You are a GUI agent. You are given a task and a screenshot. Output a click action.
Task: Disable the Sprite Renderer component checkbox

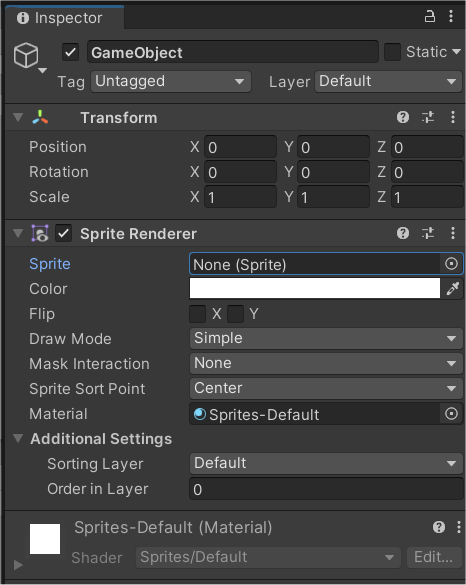click(63, 234)
